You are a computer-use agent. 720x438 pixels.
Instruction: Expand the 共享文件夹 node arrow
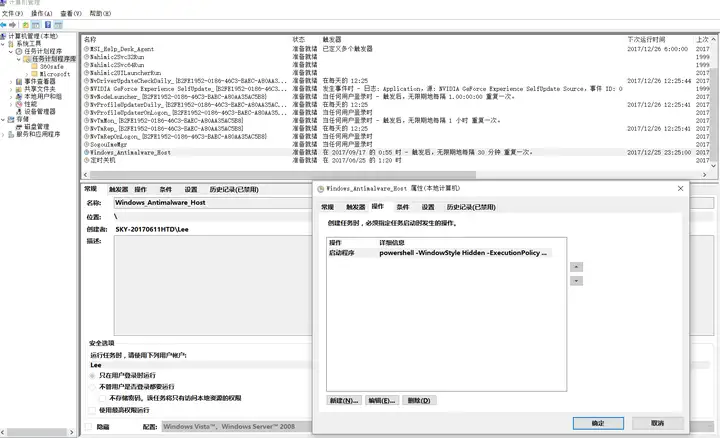(11, 89)
